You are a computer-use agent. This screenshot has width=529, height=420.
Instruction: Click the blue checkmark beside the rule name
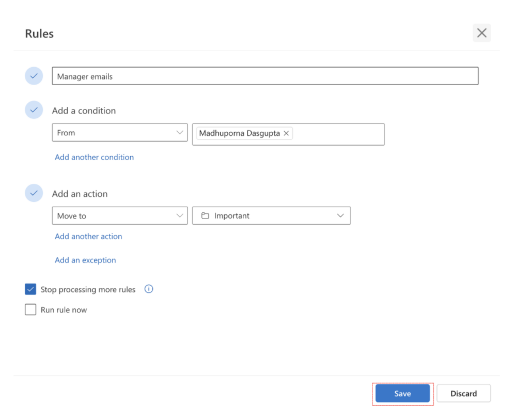[x=34, y=75]
